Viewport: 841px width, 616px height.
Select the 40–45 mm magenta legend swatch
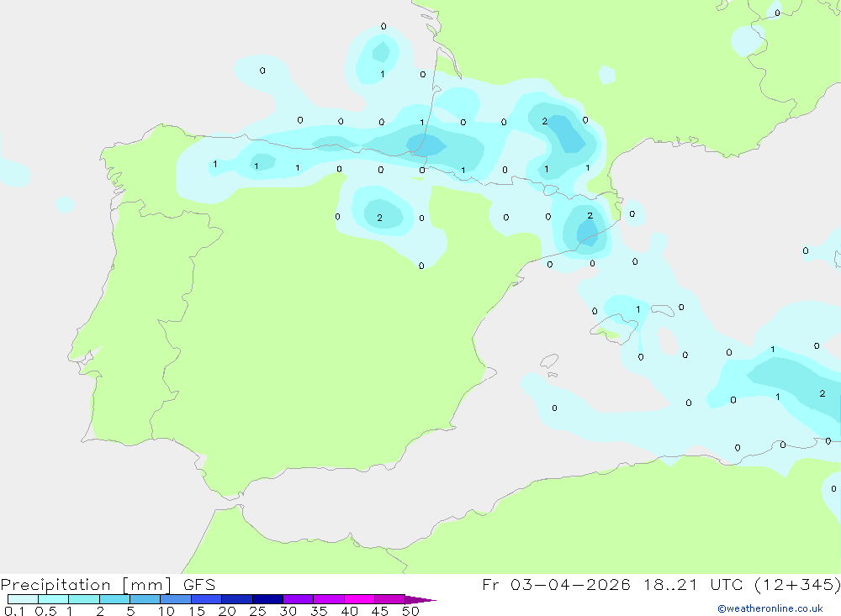[359, 599]
